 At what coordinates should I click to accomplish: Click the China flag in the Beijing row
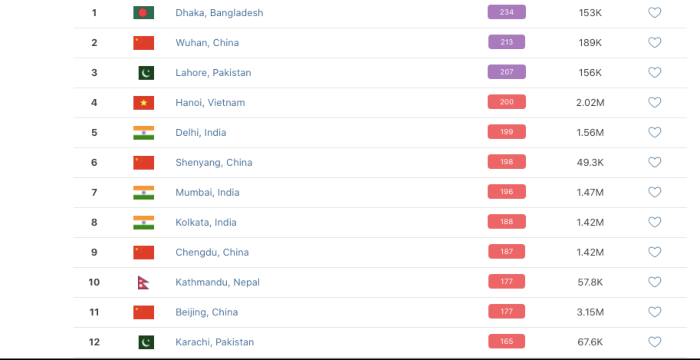(x=143, y=312)
